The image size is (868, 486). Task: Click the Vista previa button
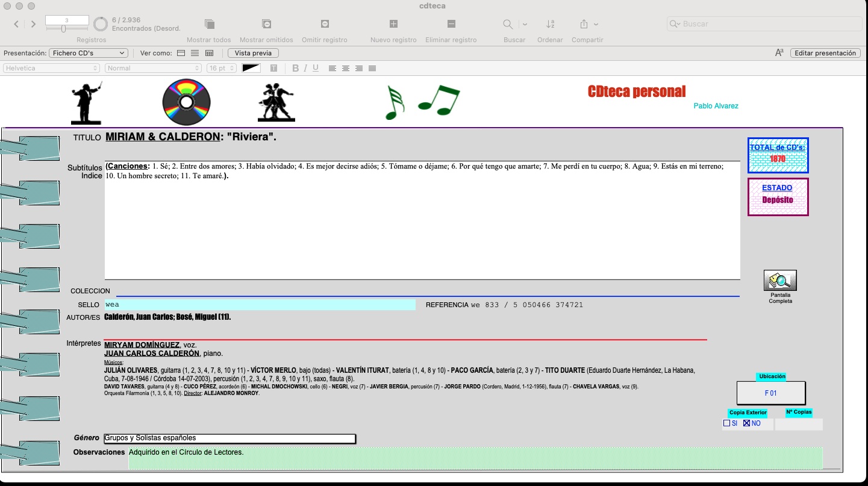253,53
